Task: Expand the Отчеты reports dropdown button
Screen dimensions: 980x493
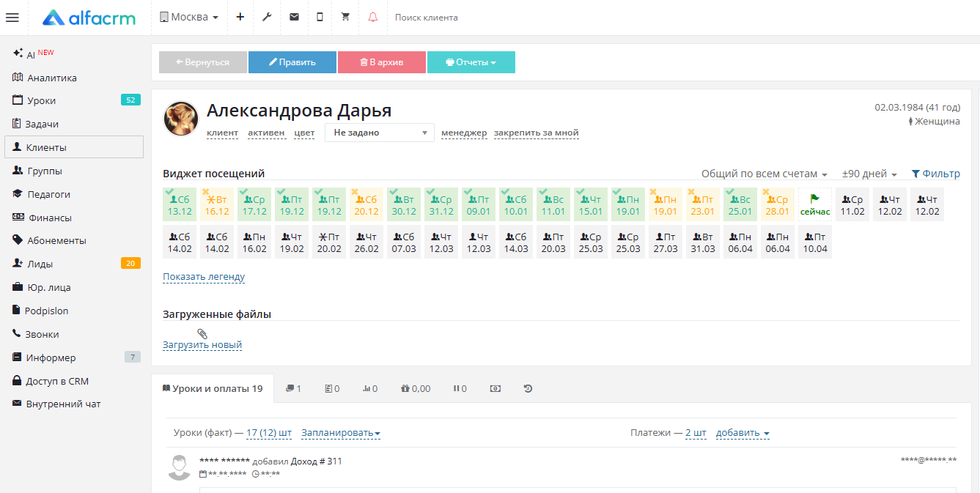Action: click(x=471, y=62)
